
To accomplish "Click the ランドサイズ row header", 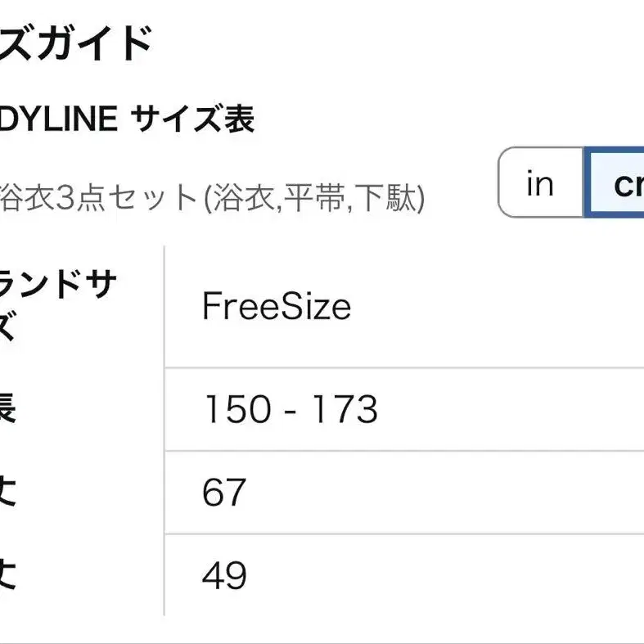I will pos(57,305).
